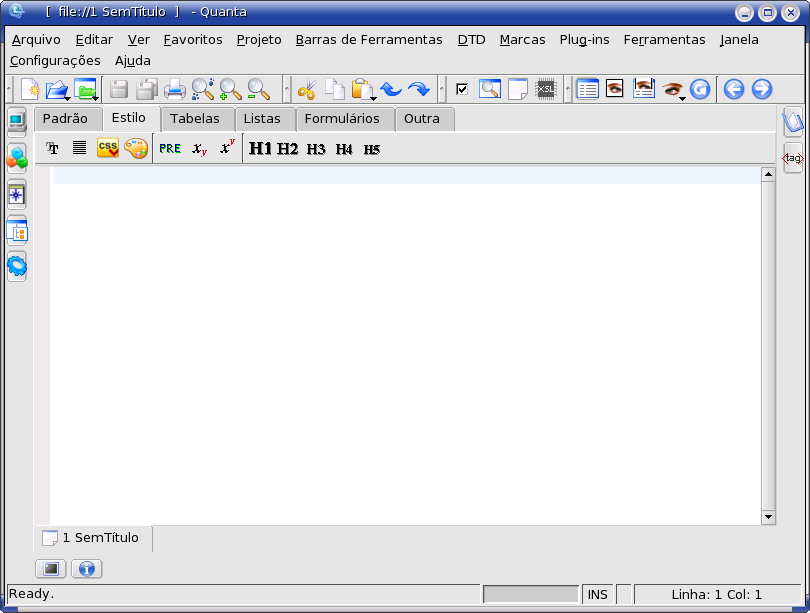Switch to split eye-and-source view icon
Screen dimensions: 810x613
click(x=644, y=89)
